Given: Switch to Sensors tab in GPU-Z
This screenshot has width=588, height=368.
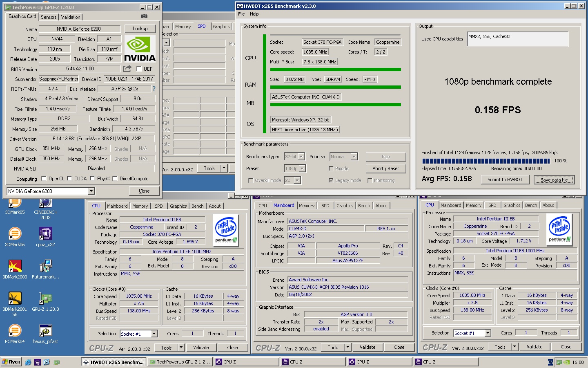Looking at the screenshot, I should 49,17.
